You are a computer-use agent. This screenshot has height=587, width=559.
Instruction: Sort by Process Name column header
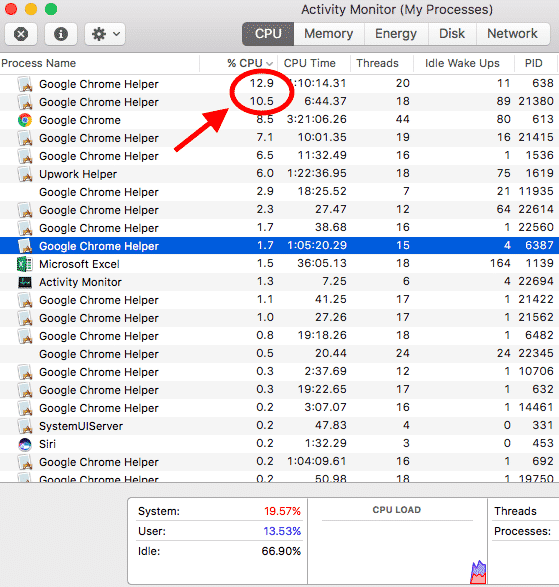(39, 63)
